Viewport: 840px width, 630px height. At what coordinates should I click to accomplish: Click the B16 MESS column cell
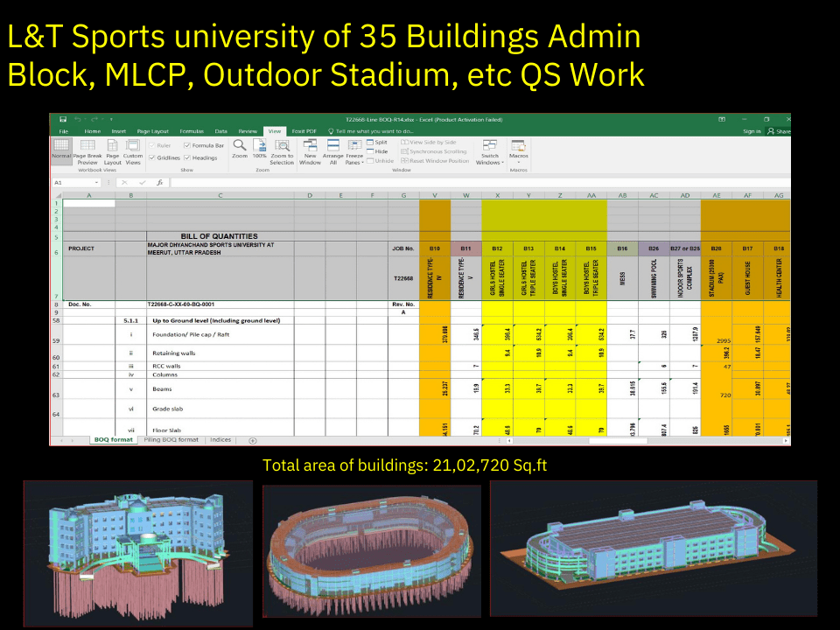(622, 278)
